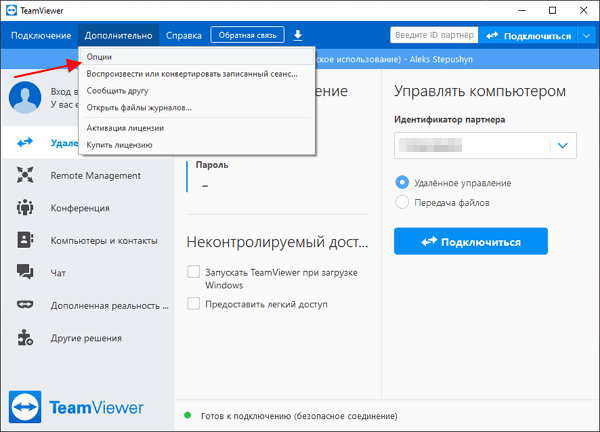The width and height of the screenshot is (600, 432).
Task: Select Удалённое управление radio button
Action: tap(402, 182)
